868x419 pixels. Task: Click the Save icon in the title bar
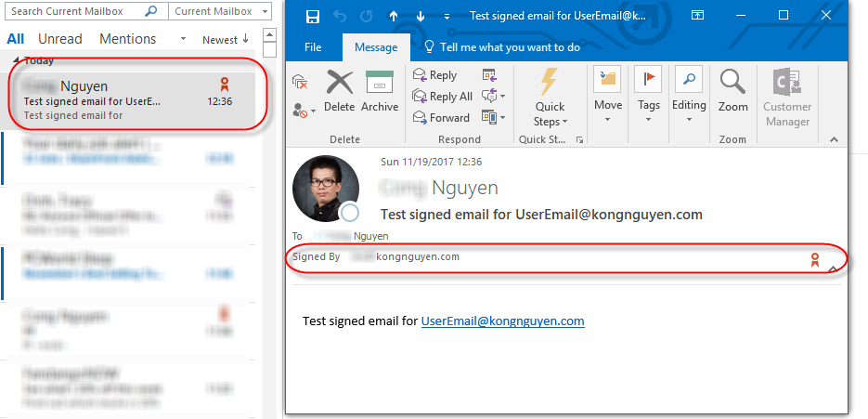(313, 16)
